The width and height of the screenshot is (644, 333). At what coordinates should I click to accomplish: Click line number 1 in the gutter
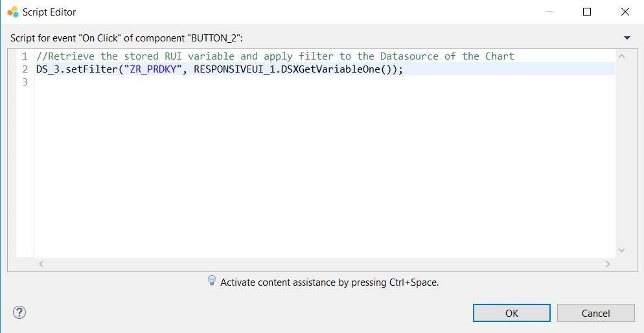point(25,56)
